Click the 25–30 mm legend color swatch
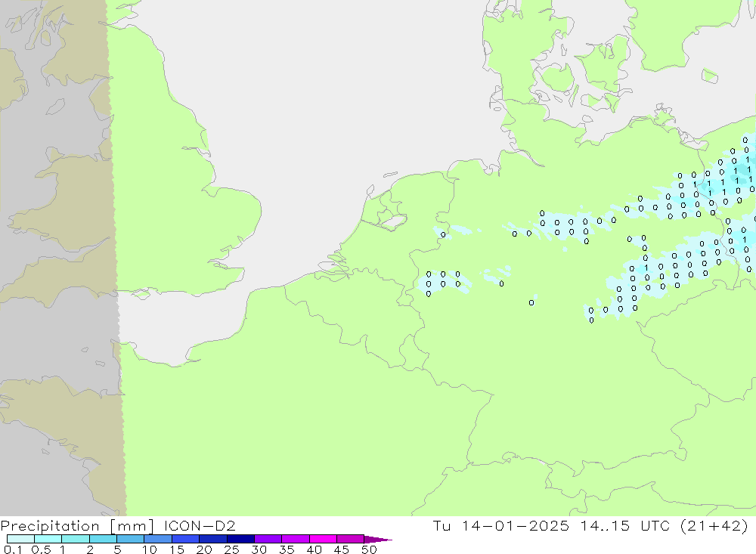The width and height of the screenshot is (756, 554). [x=240, y=539]
